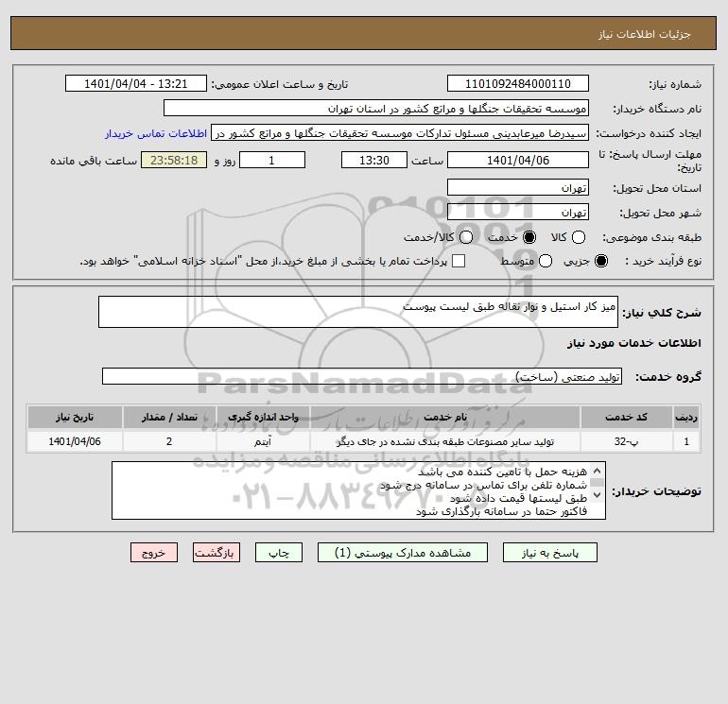Image resolution: width=728 pixels, height=704 pixels.
Task: Click the تاریخ نیاز column header
Action: coord(75,417)
